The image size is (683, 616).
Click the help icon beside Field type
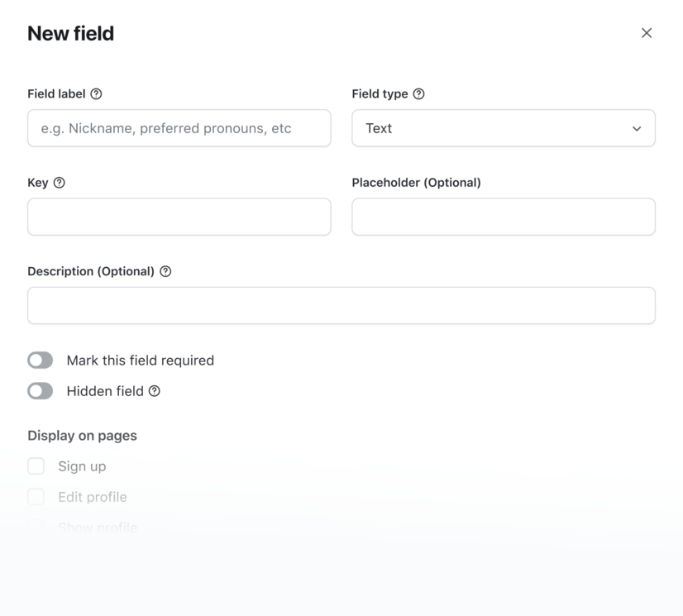click(x=418, y=93)
